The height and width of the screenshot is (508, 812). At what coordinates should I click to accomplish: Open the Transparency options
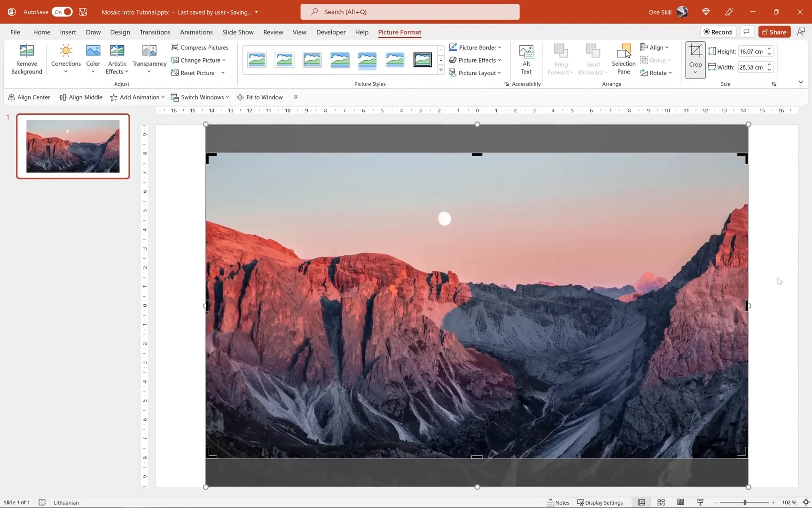pos(149,59)
